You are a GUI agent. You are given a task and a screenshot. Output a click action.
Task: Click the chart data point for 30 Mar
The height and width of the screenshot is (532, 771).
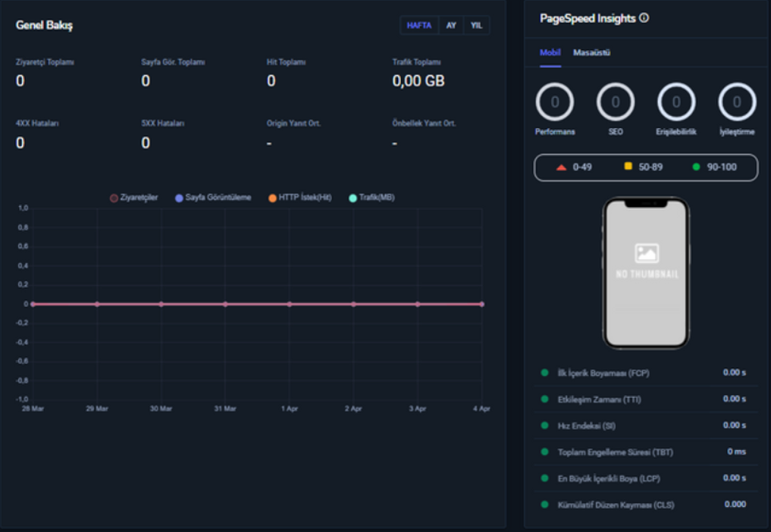pyautogui.click(x=161, y=305)
